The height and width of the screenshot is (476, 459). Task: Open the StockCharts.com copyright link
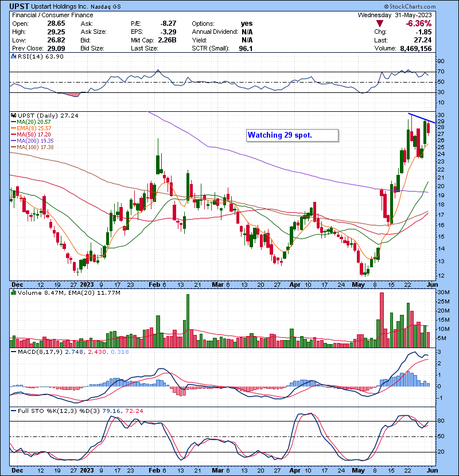(410, 6)
